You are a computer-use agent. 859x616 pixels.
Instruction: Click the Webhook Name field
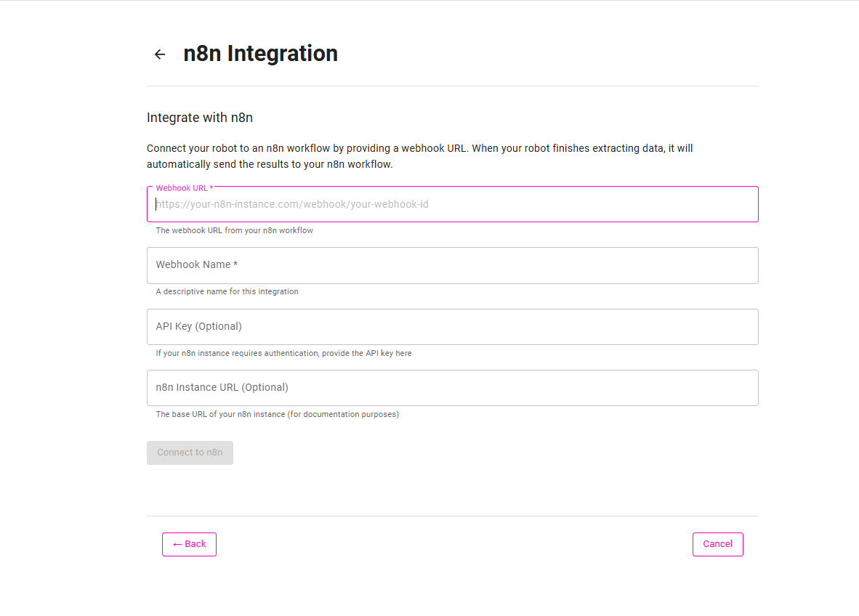click(x=453, y=266)
